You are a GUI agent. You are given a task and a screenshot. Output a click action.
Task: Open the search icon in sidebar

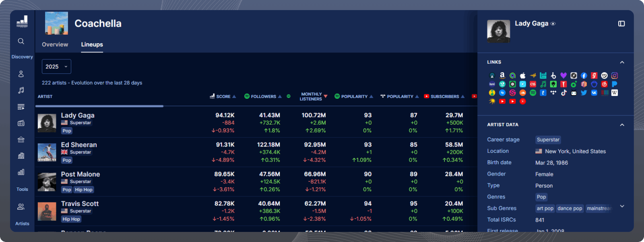point(21,41)
